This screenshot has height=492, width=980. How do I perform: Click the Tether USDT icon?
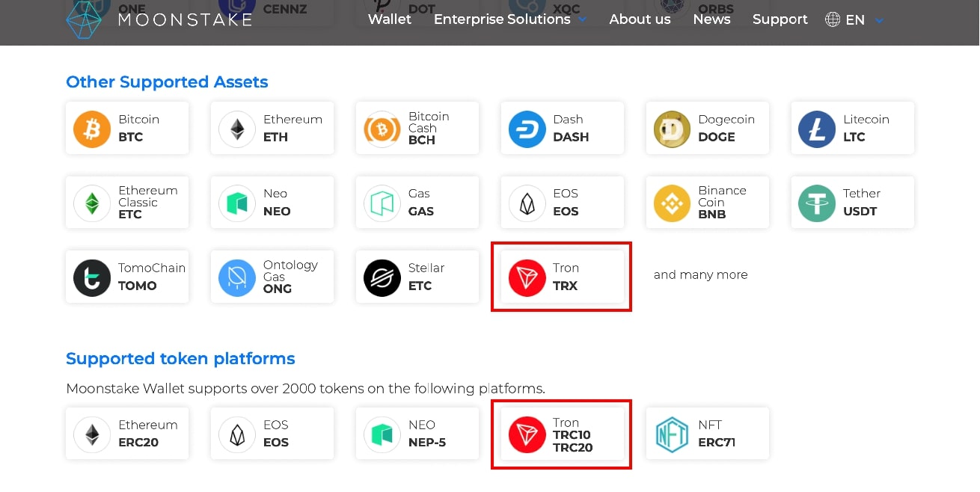coord(816,202)
